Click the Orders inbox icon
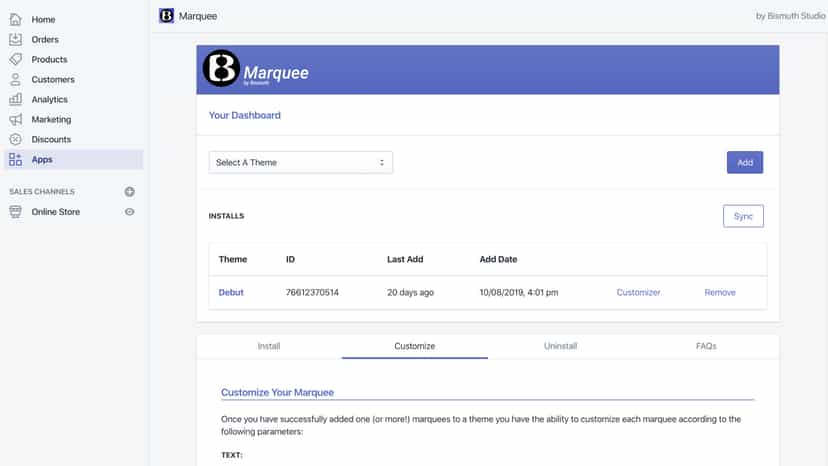The height and width of the screenshot is (466, 828). [15, 40]
